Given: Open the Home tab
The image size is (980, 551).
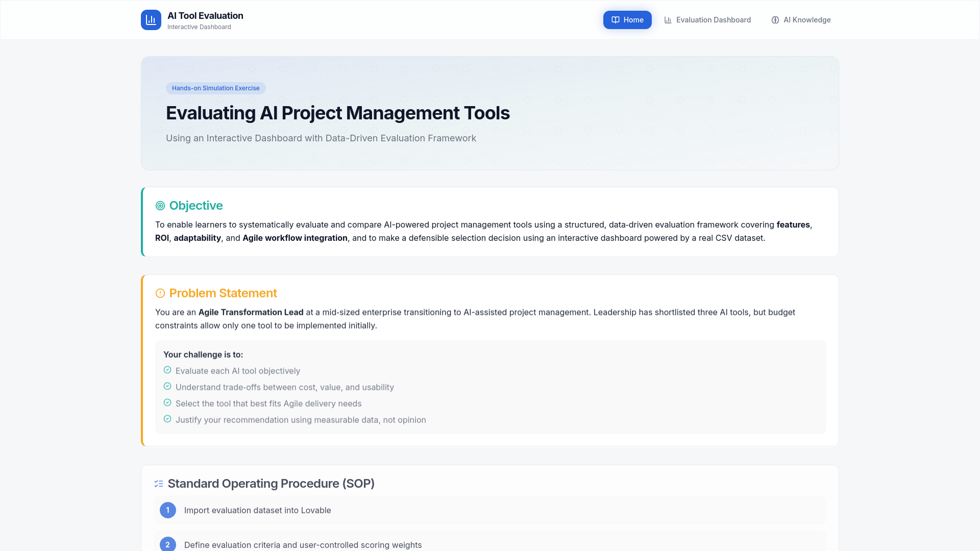Looking at the screenshot, I should pyautogui.click(x=627, y=20).
